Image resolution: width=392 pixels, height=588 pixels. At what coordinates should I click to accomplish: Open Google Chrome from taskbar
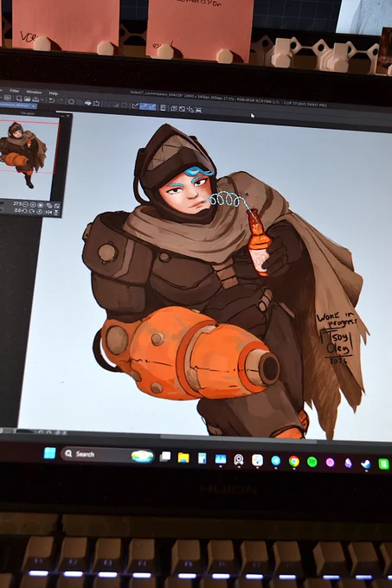coord(294,462)
